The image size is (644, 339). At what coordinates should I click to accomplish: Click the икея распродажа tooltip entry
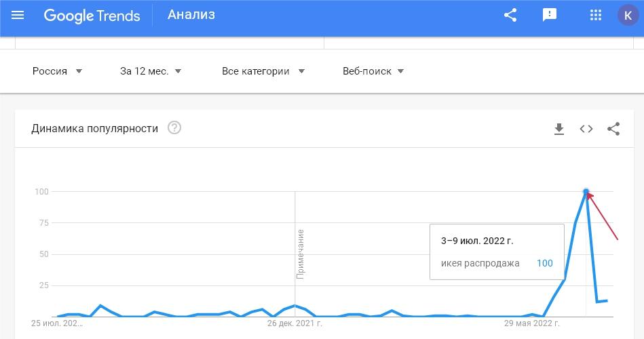coord(480,263)
